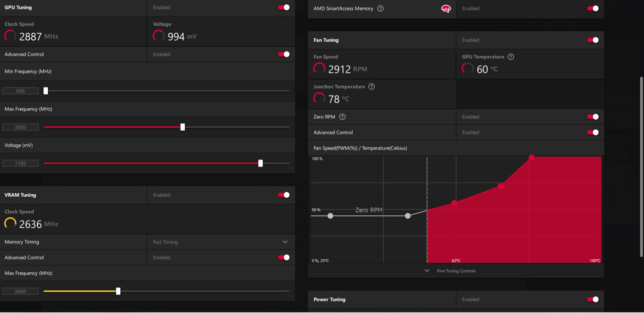644x313 pixels.
Task: Open the GPU Temperature help icon
Action: click(511, 57)
